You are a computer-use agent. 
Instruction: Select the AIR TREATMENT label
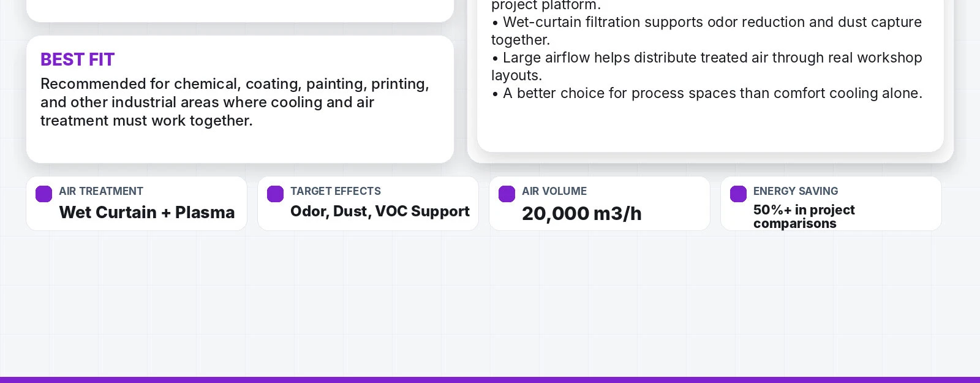[x=101, y=191]
